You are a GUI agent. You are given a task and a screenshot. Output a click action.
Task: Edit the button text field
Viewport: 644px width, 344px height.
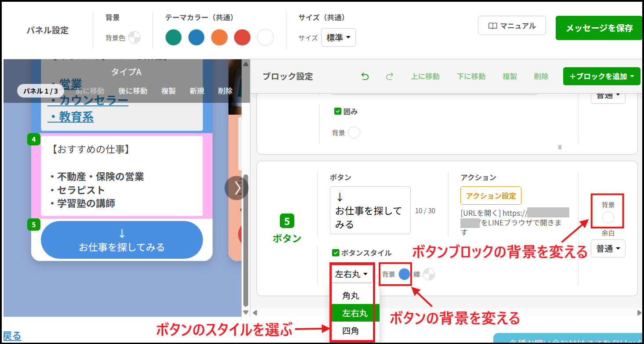370,210
